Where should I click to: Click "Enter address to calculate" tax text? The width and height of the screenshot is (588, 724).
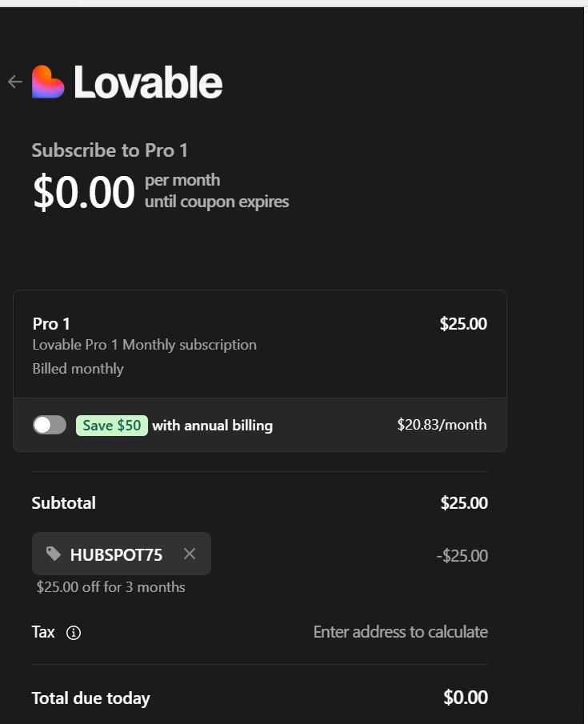point(400,632)
